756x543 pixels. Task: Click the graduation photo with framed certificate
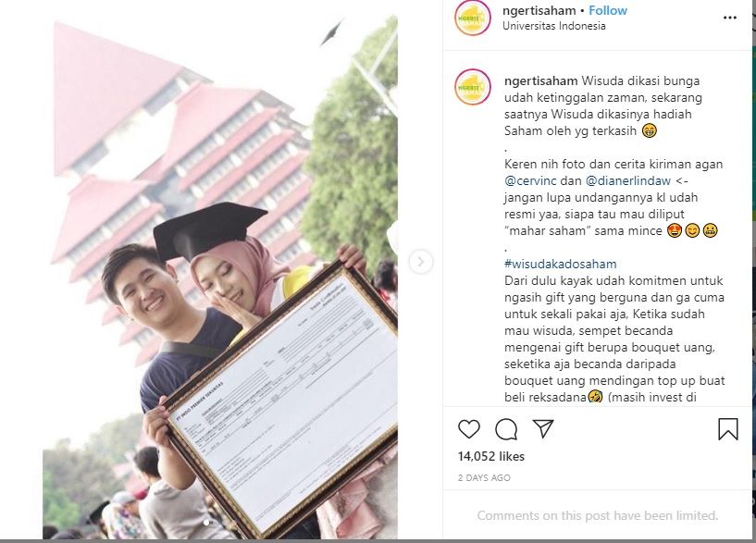point(220,270)
